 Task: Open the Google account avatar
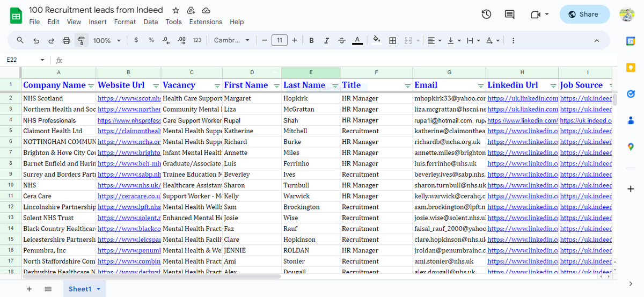point(627,15)
